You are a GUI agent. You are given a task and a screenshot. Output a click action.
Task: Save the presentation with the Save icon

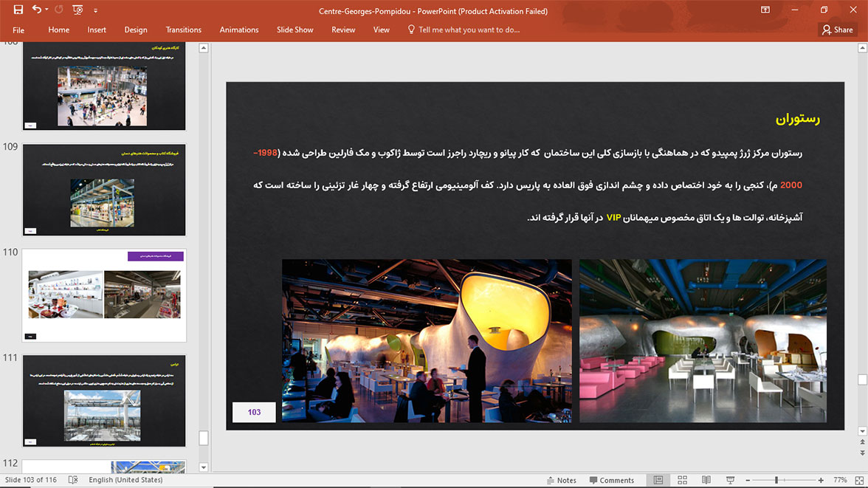click(18, 10)
